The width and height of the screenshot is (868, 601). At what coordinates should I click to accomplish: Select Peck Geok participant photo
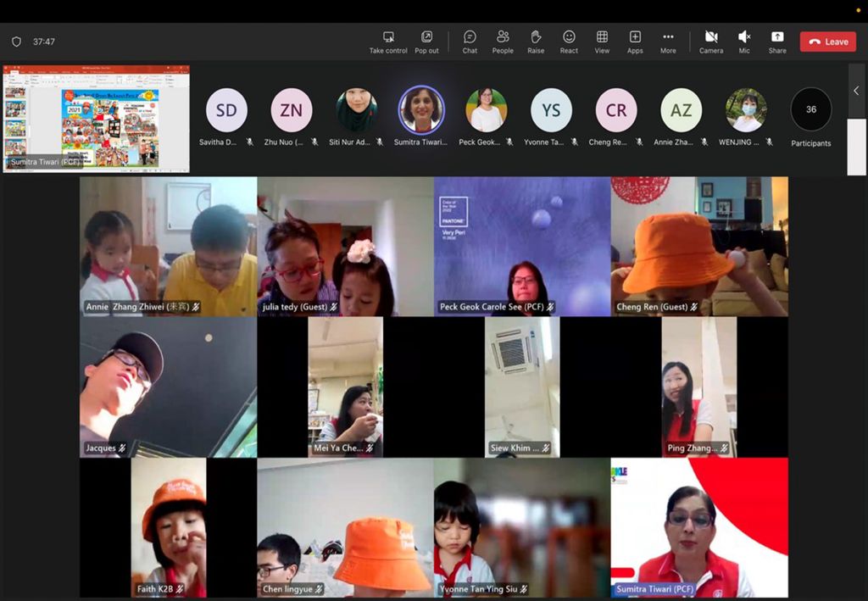pyautogui.click(x=486, y=110)
